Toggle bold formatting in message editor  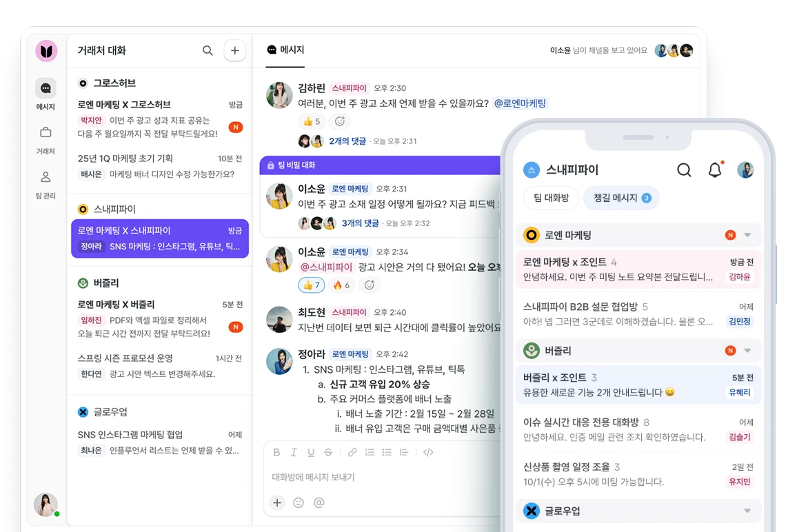click(x=276, y=452)
